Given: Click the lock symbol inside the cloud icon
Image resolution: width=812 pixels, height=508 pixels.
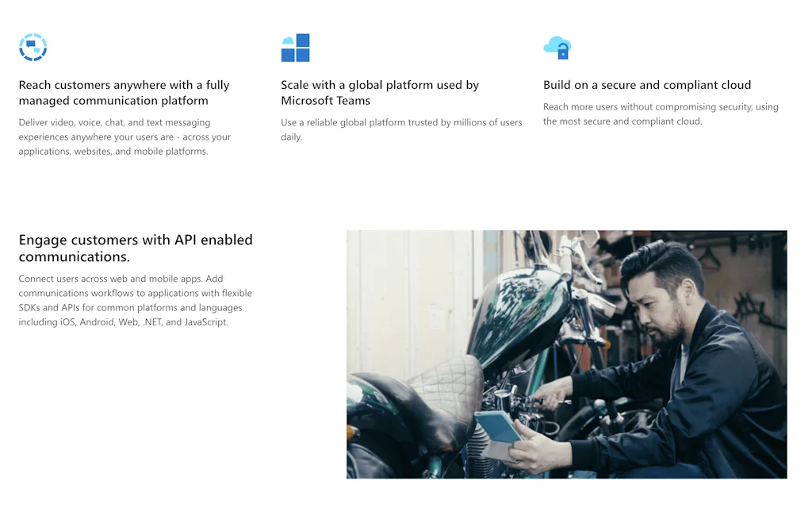Looking at the screenshot, I should 563,51.
